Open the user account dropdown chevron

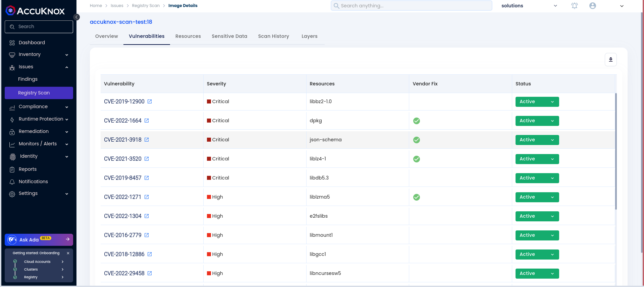622,6
